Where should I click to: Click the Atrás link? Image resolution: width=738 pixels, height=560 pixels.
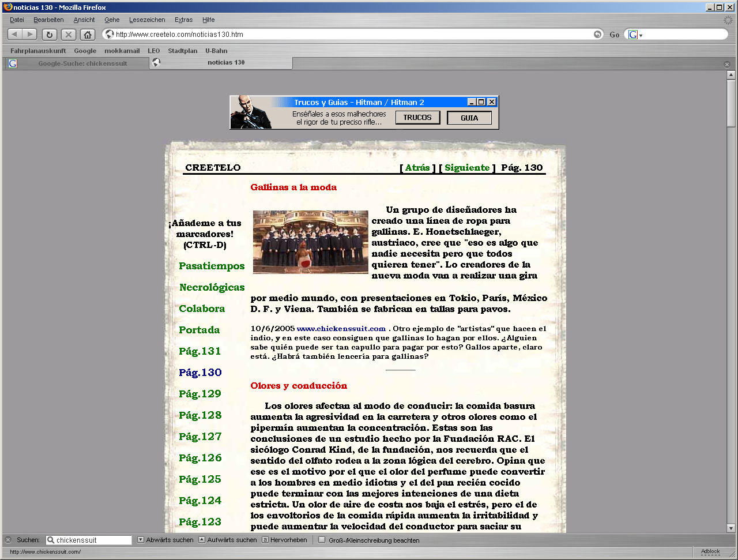tap(417, 168)
